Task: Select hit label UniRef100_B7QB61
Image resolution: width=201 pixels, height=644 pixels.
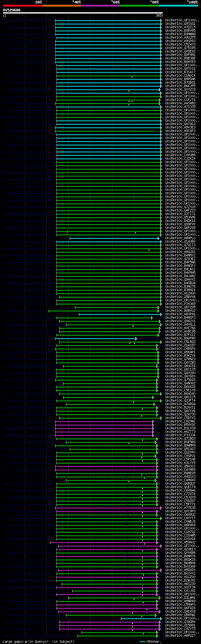Action: 180,82
